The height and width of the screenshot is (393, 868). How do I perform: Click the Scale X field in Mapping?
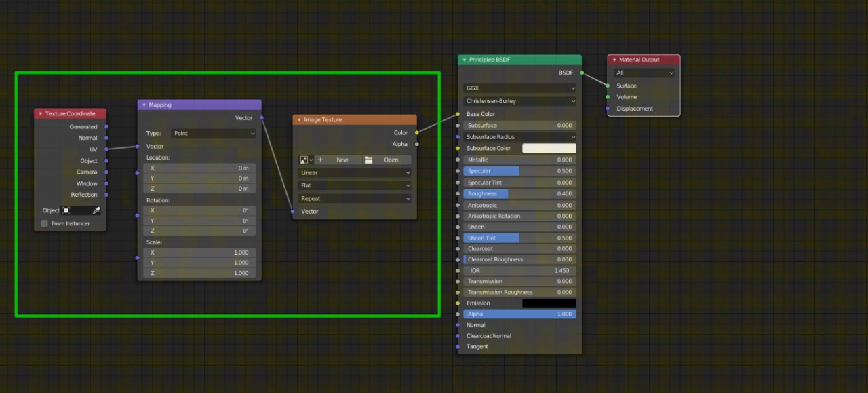pos(199,252)
